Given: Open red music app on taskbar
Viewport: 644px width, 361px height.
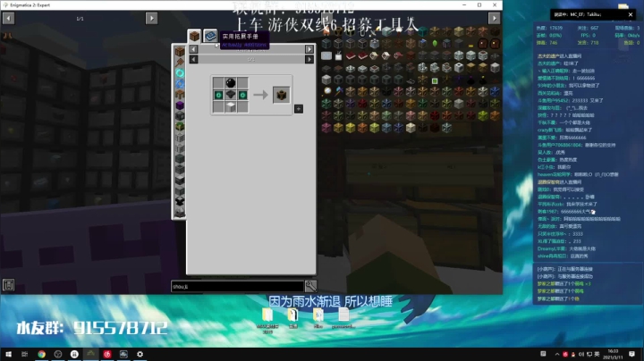Looking at the screenshot, I should [107, 354].
